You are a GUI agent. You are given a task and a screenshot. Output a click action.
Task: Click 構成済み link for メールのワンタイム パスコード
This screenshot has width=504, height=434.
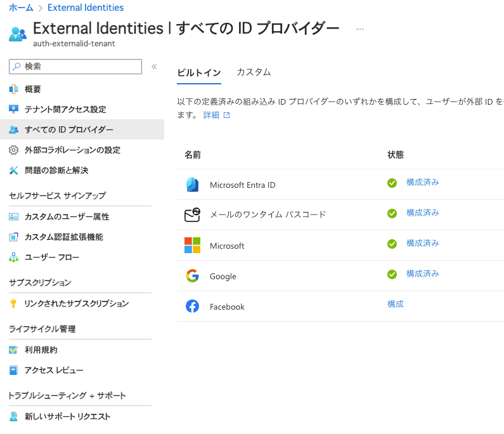click(x=422, y=213)
